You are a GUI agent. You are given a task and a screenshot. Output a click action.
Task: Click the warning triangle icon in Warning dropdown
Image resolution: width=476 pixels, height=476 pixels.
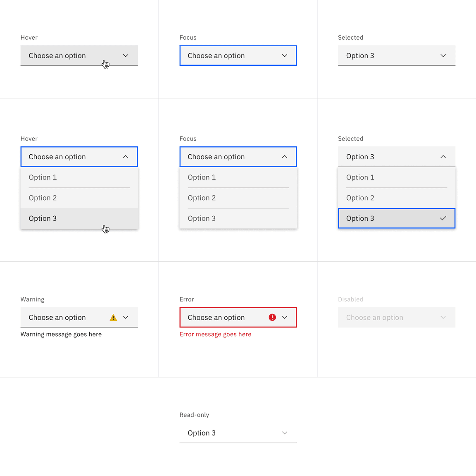(x=113, y=317)
